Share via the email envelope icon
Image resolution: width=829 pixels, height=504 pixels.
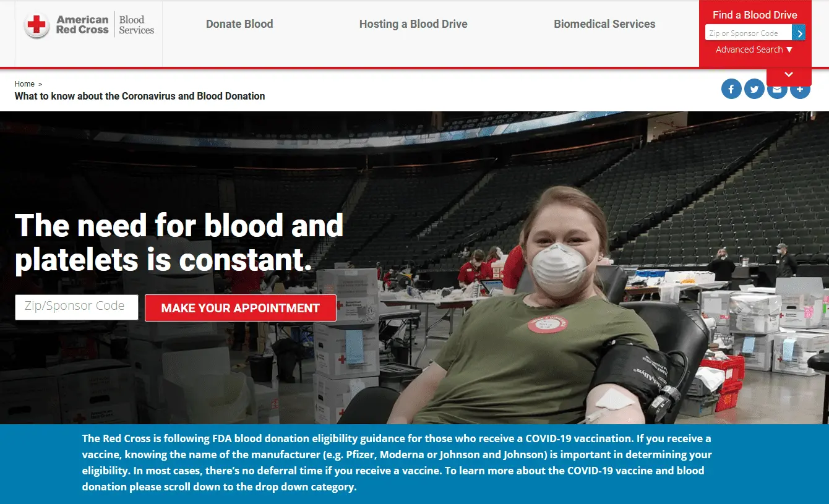777,90
